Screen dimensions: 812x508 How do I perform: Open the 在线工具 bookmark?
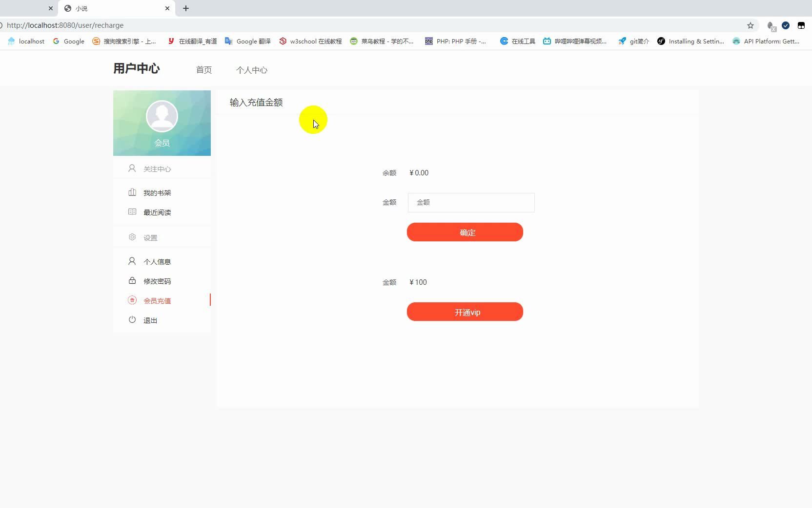[x=517, y=41]
